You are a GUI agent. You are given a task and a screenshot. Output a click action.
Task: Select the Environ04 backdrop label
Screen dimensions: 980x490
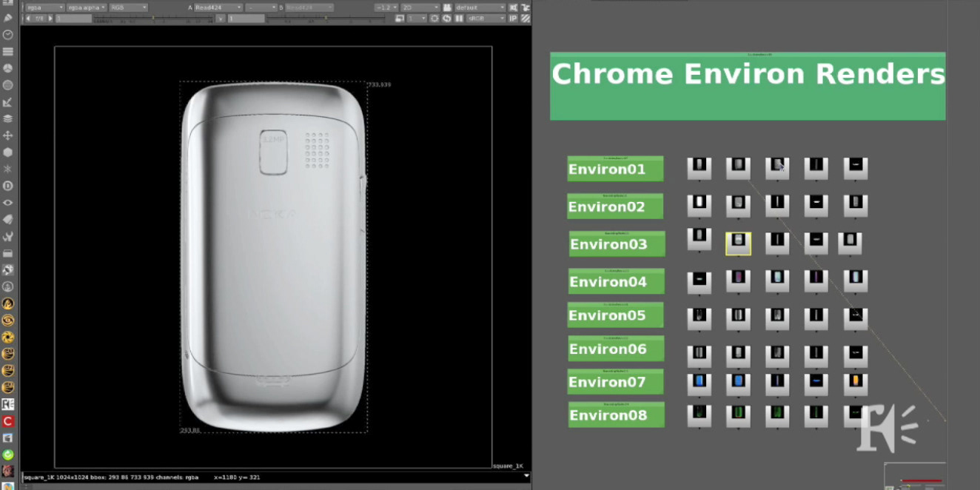[x=617, y=281]
